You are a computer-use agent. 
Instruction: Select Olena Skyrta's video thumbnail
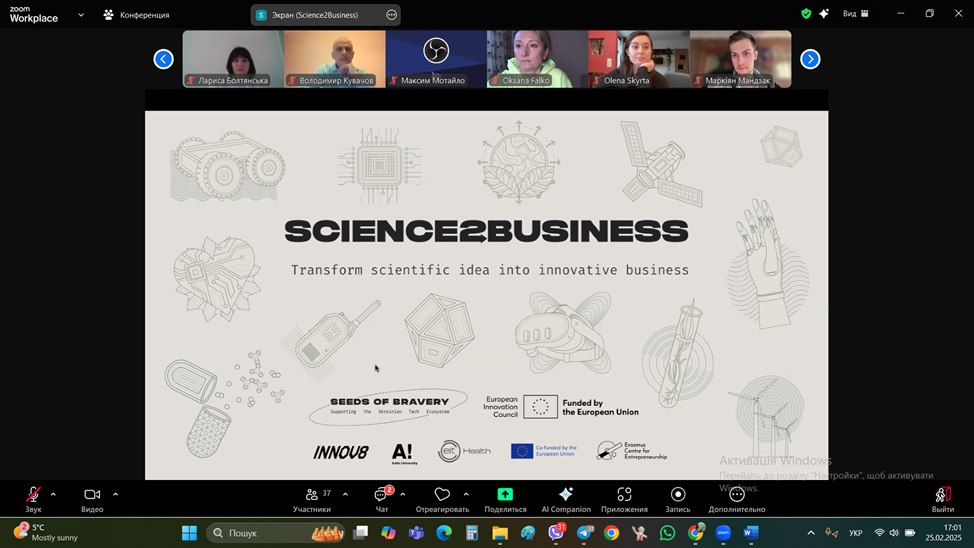pos(639,59)
